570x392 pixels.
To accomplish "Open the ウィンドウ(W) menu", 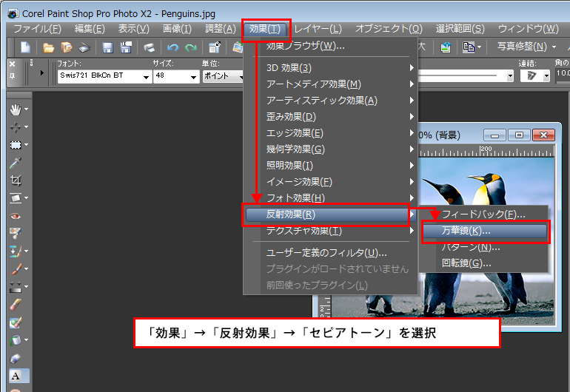I will (529, 29).
